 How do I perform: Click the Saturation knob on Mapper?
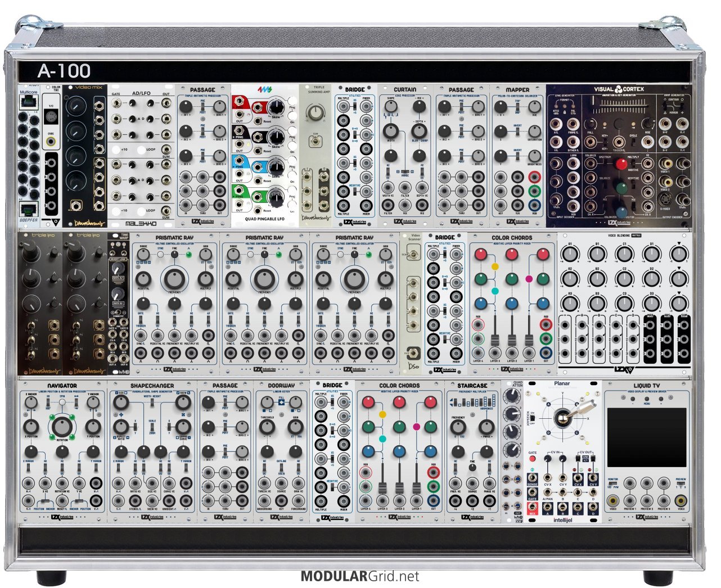pyautogui.click(x=534, y=130)
